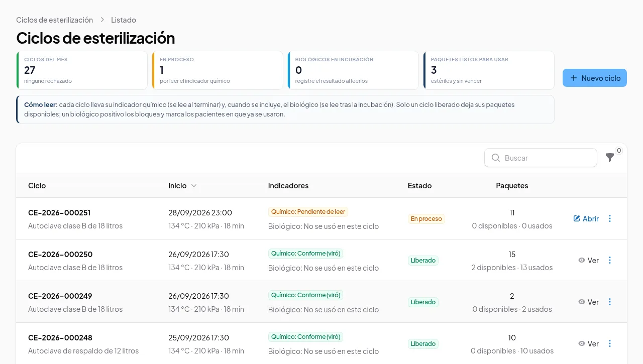The width and height of the screenshot is (643, 364).
Task: Click the cycle ID CE-2026-000248
Action: point(60,338)
